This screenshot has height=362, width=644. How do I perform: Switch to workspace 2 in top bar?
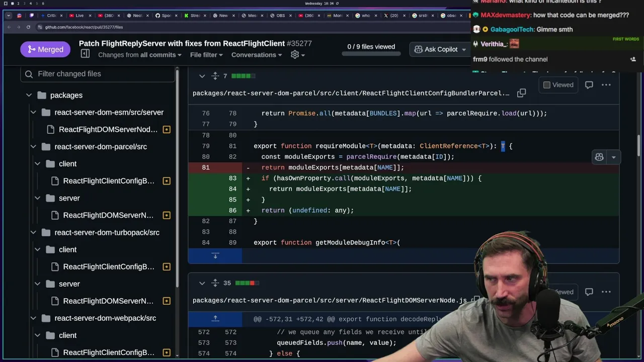(x=18, y=4)
